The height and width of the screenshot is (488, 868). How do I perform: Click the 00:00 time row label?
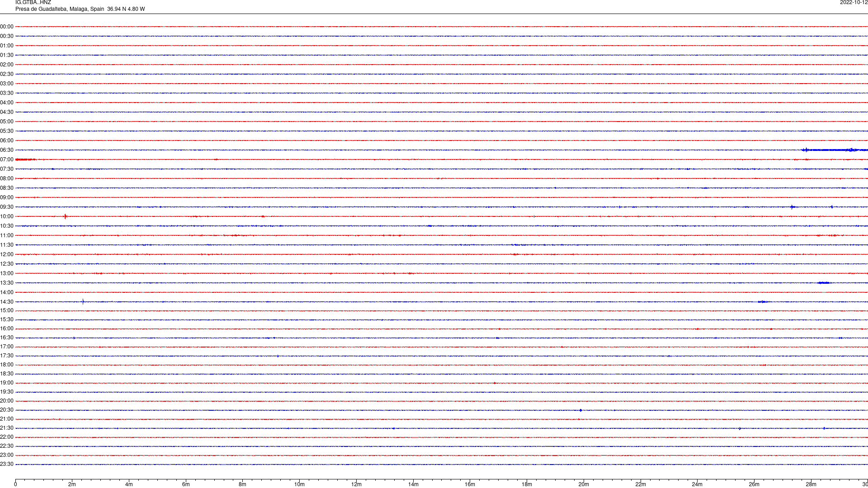(7, 27)
